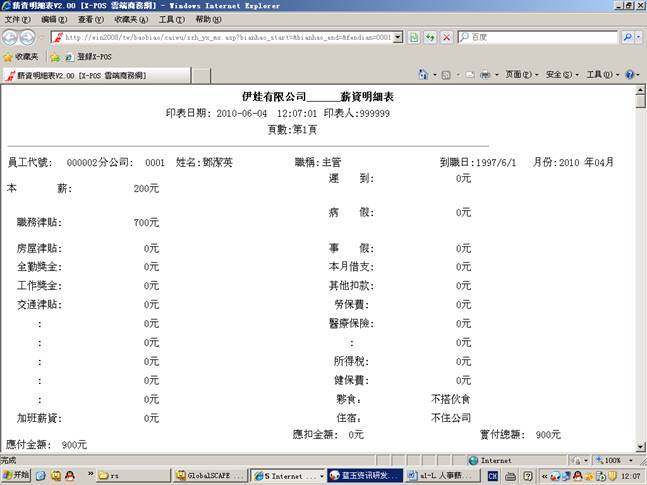Image resolution: width=647 pixels, height=485 pixels.
Task: Click the Help question mark icon
Action: (x=630, y=75)
